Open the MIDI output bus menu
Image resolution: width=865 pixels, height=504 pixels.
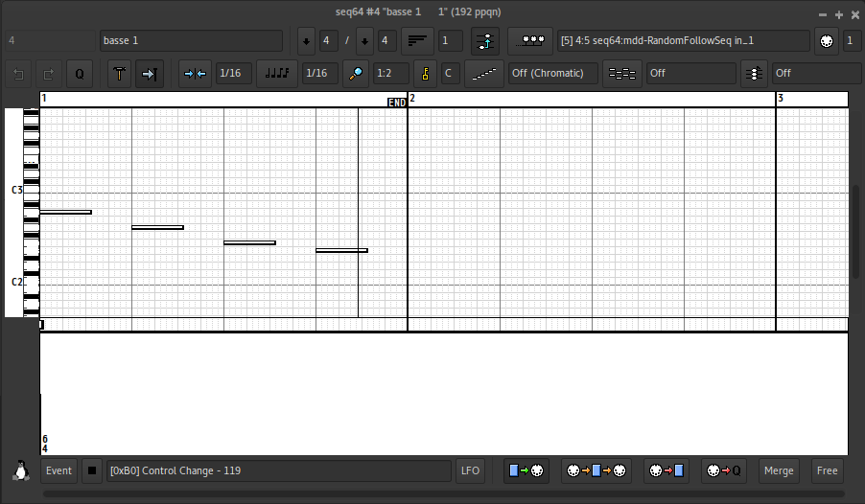pyautogui.click(x=530, y=41)
